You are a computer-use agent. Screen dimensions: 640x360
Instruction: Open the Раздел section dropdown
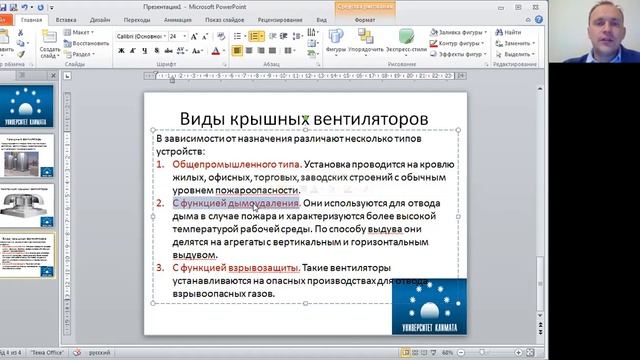[x=80, y=54]
